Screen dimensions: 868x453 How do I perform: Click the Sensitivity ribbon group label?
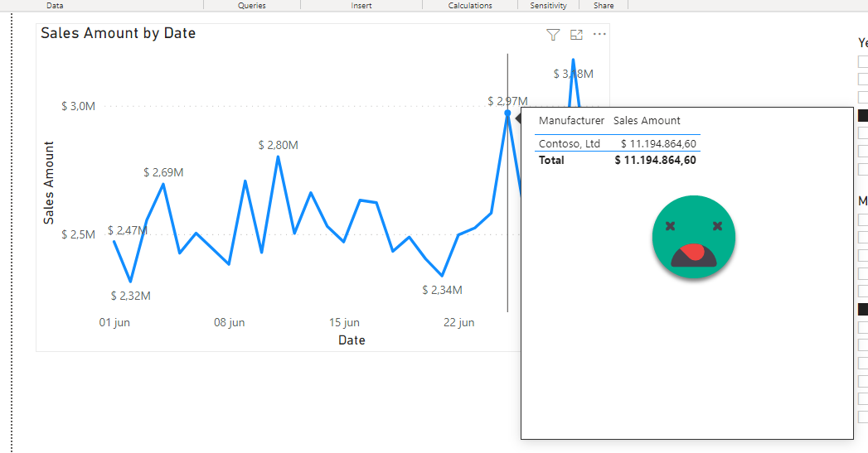548,6
